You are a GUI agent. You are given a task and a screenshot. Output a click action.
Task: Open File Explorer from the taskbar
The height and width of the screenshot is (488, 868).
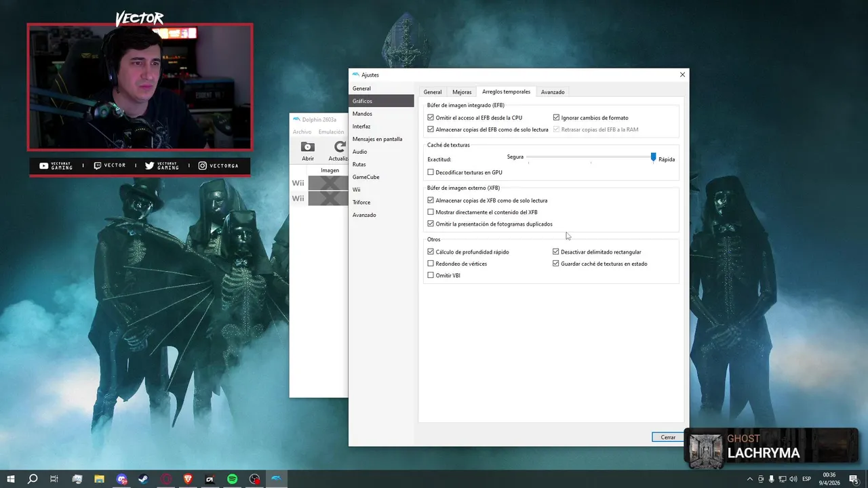[99, 479]
